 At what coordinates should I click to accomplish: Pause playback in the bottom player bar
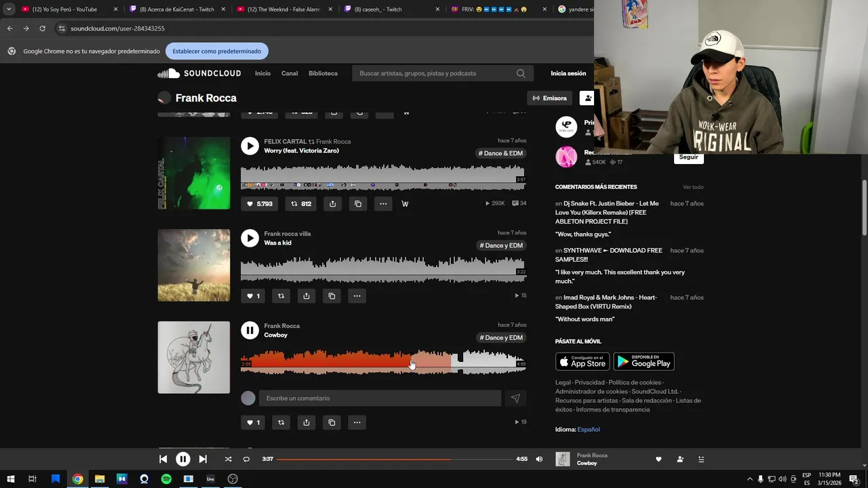point(183,459)
